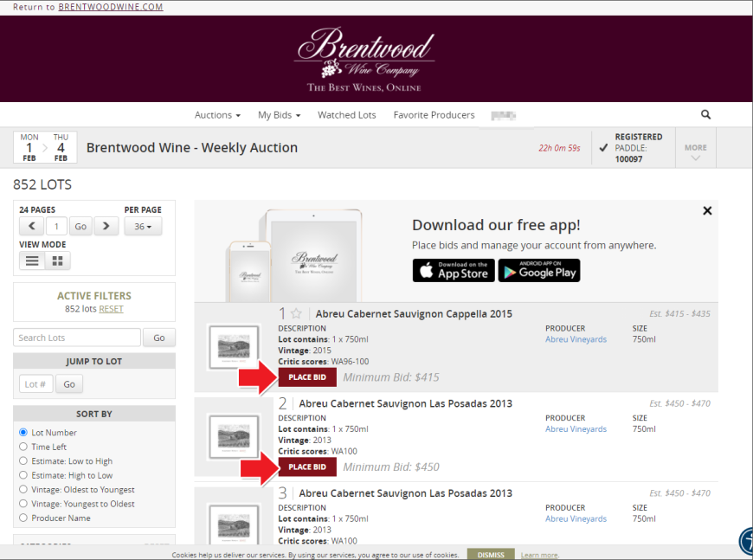753x560 pixels.
Task: Click the lot 1 estimate $415 - $435
Action: point(679,313)
